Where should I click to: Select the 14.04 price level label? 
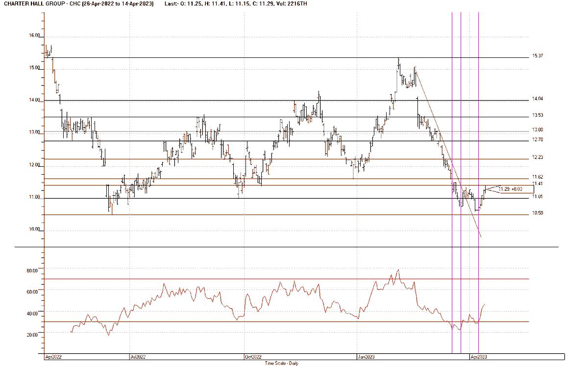(538, 99)
